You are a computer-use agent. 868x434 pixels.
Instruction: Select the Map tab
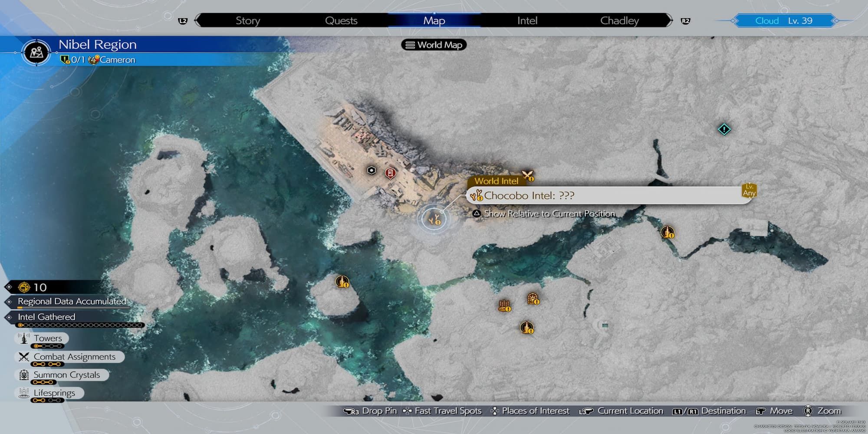point(434,20)
